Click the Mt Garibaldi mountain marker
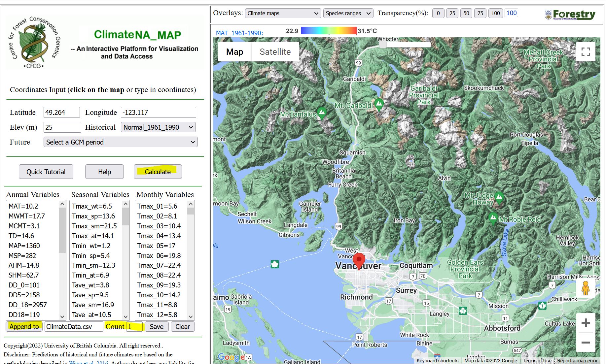This screenshot has width=606, height=364. [x=379, y=104]
